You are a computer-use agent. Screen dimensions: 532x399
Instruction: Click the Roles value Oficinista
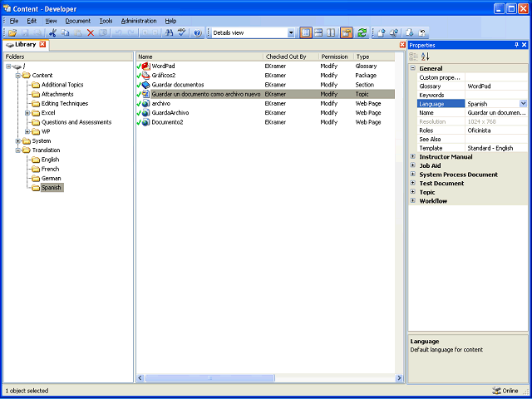point(479,131)
